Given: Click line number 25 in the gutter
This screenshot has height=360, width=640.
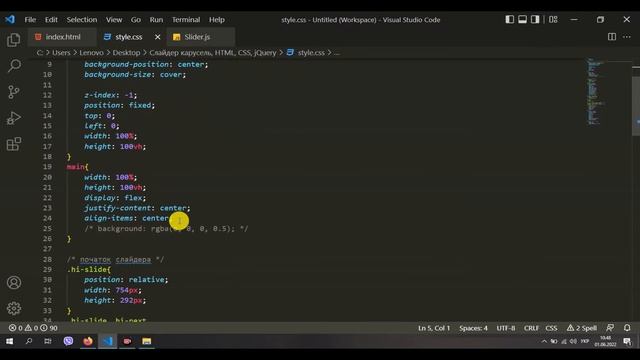Looking at the screenshot, I should coord(47,228).
